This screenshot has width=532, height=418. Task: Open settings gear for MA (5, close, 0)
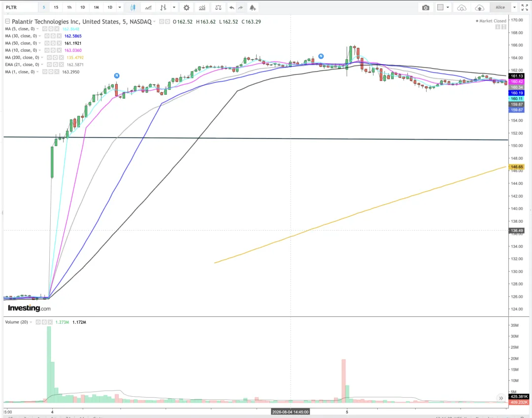(51, 29)
